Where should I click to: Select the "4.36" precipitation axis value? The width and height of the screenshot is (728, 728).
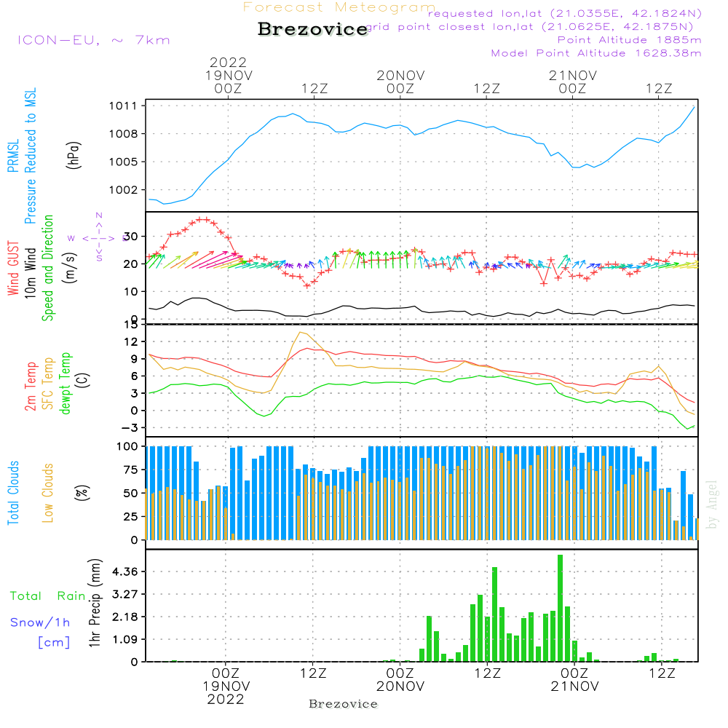tap(125, 571)
